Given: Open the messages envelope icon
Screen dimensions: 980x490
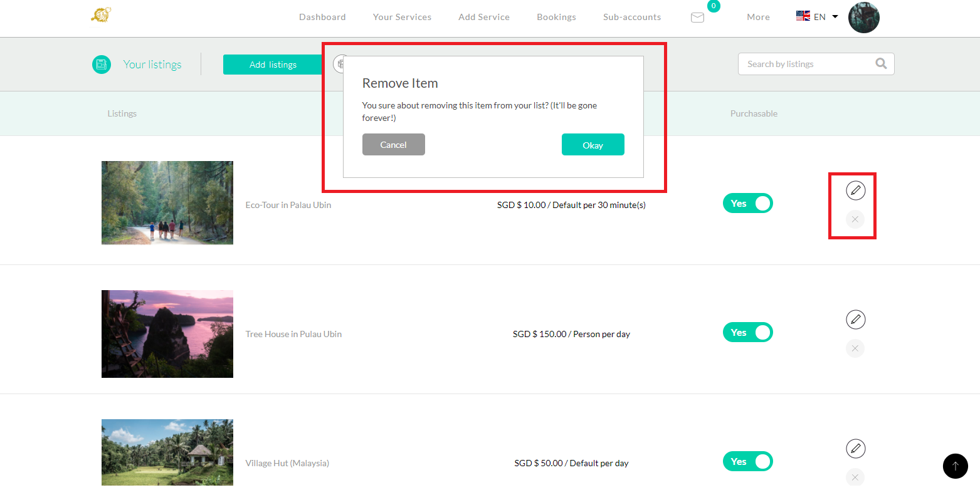Looking at the screenshot, I should pos(697,18).
